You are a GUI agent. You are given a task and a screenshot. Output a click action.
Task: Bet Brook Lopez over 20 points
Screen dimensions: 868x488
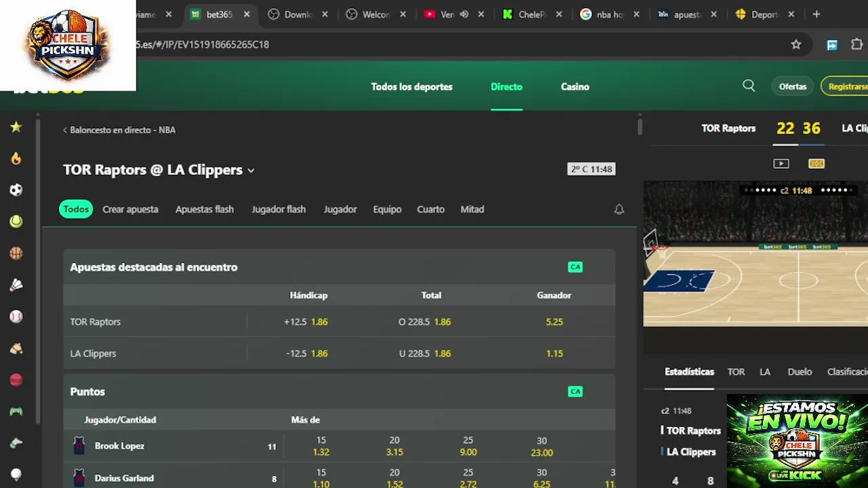tap(395, 446)
